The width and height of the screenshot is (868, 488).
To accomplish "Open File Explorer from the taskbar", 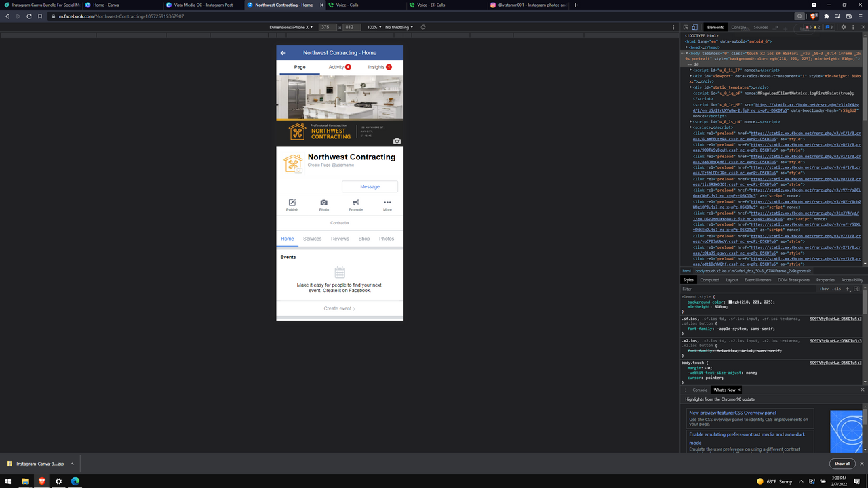I will pyautogui.click(x=25, y=481).
